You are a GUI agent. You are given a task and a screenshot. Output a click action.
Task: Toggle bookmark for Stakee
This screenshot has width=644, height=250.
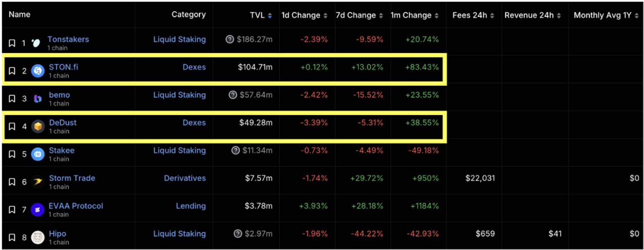pos(12,154)
